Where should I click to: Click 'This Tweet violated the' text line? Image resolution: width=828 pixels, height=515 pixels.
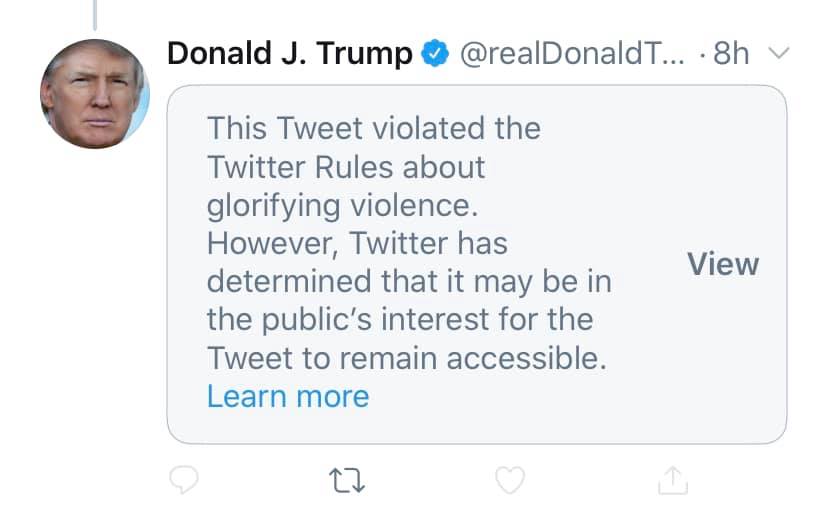pyautogui.click(x=374, y=128)
